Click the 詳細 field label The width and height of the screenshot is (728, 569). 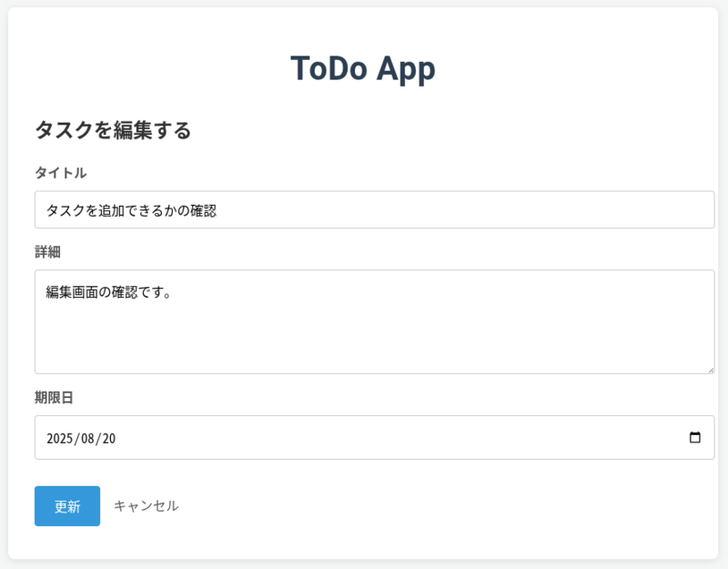pyautogui.click(x=47, y=252)
